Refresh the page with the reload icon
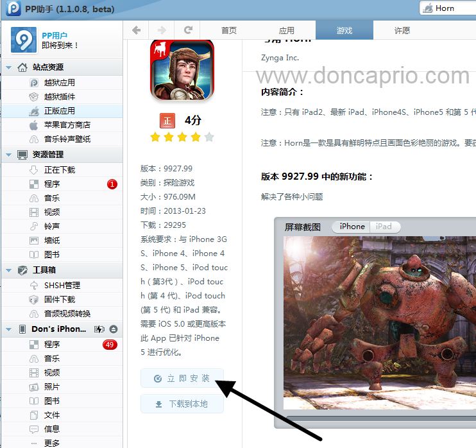 click(x=188, y=30)
